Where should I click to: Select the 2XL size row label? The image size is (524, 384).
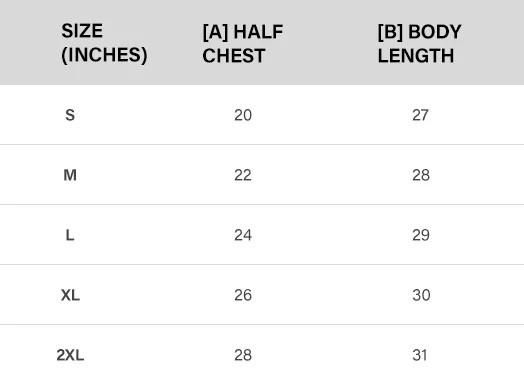pyautogui.click(x=70, y=355)
